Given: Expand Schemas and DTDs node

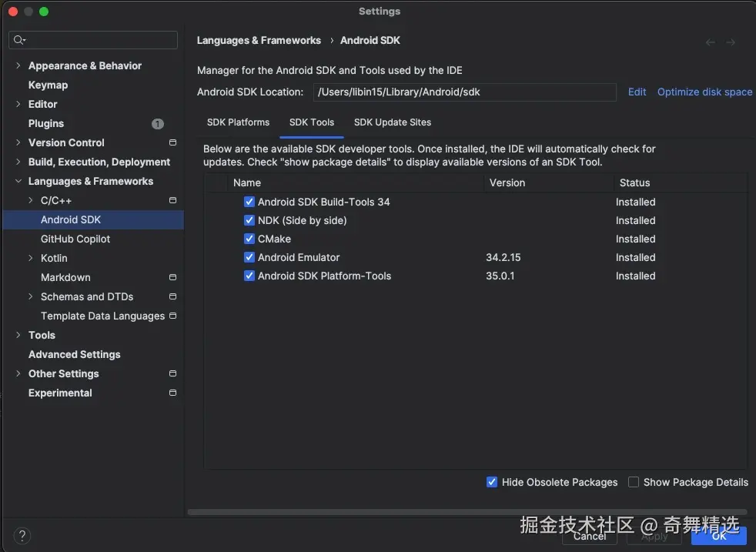Looking at the screenshot, I should (x=30, y=296).
